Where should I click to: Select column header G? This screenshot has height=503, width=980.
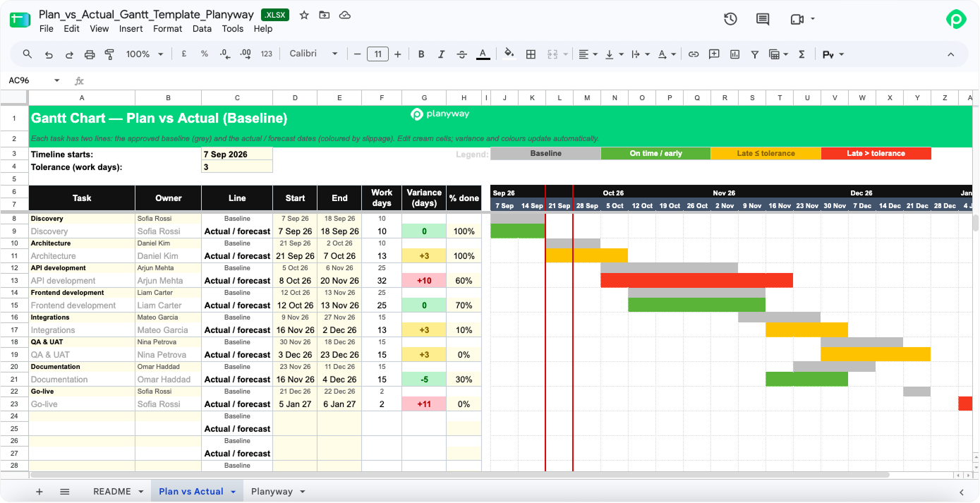(x=424, y=98)
